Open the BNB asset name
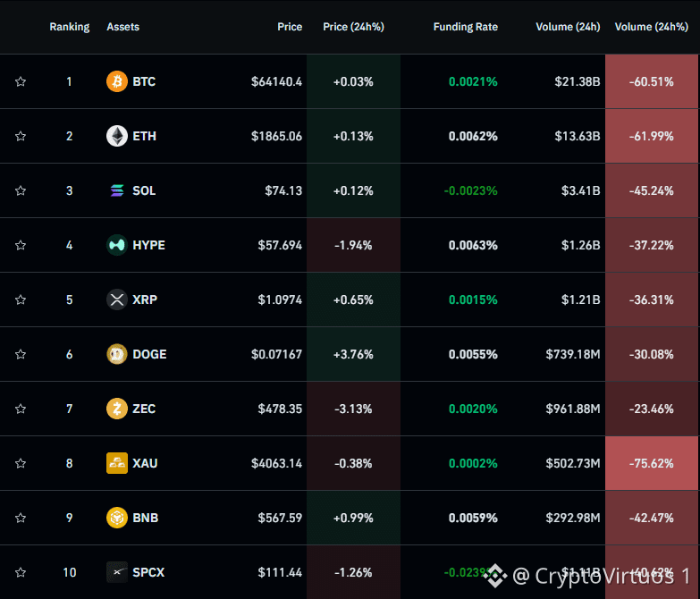The image size is (700, 599). point(146,518)
